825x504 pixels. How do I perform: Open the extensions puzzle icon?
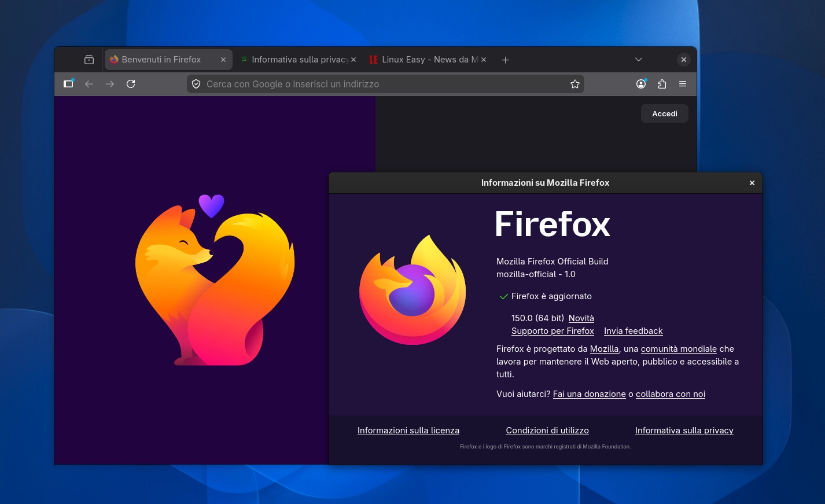662,84
